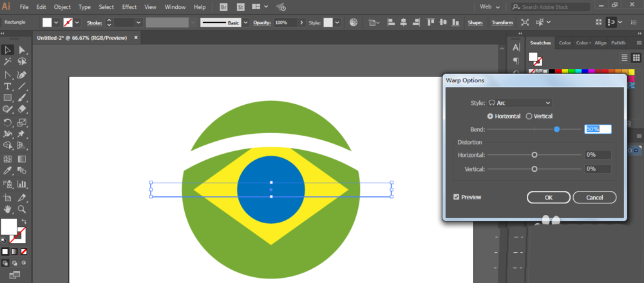The width and height of the screenshot is (644, 283).
Task: Click Horizontal Align Center icon
Action: coord(404,23)
